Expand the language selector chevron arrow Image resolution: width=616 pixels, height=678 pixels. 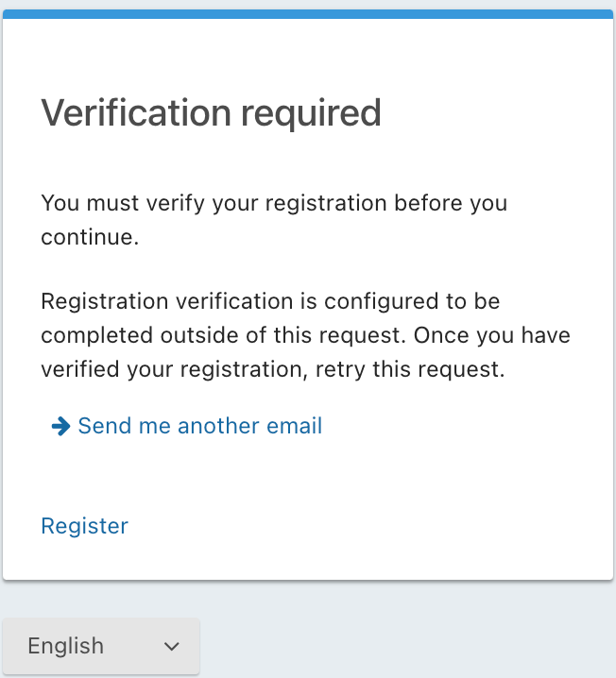[x=172, y=647]
